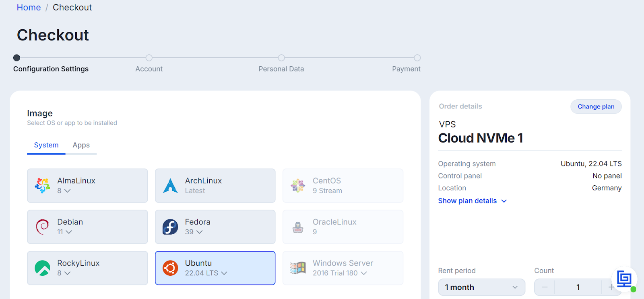The width and height of the screenshot is (644, 299).
Task: Open the live chat widget icon
Action: tap(624, 279)
